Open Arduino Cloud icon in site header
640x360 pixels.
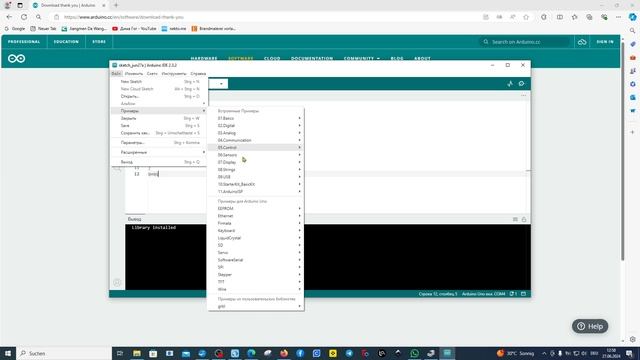(582, 42)
